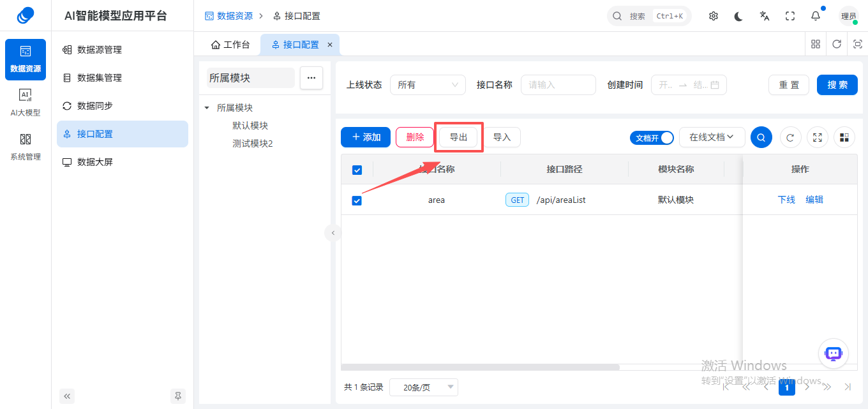Screen dimensions: 868x409
Task: Click the 导出 button
Action: pos(458,137)
